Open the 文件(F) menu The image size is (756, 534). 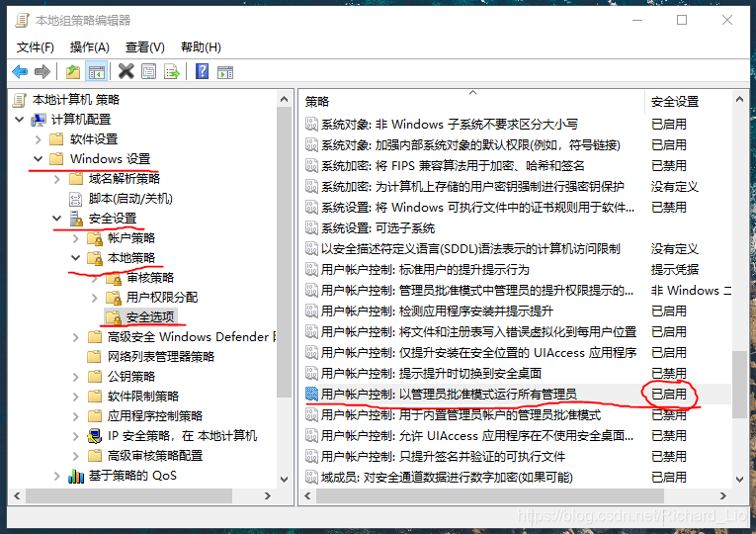coord(36,47)
